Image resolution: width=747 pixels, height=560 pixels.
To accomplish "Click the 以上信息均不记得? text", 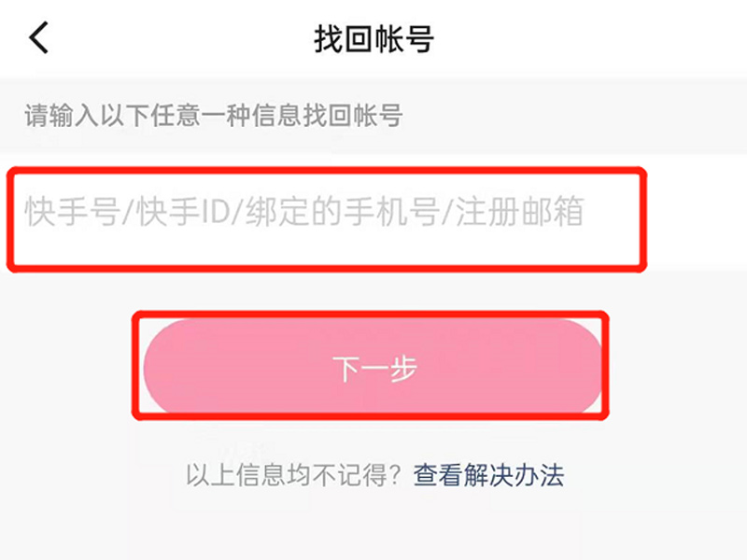I will [294, 475].
